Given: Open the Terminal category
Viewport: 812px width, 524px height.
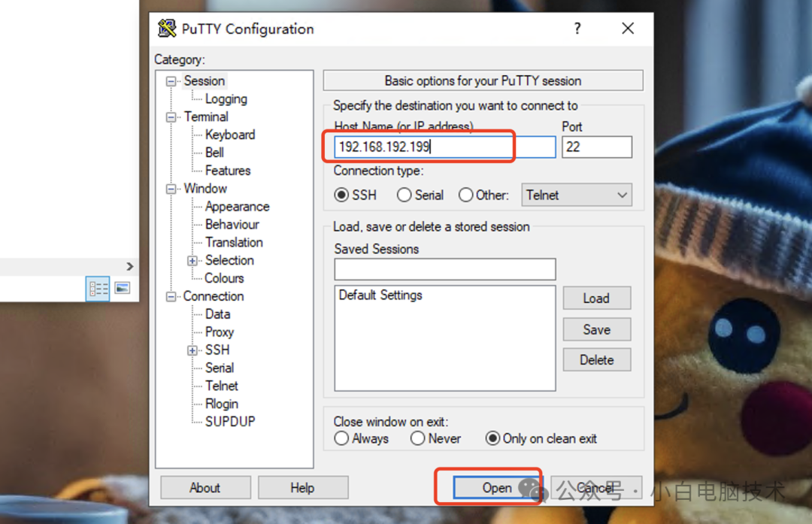Looking at the screenshot, I should pos(206,117).
